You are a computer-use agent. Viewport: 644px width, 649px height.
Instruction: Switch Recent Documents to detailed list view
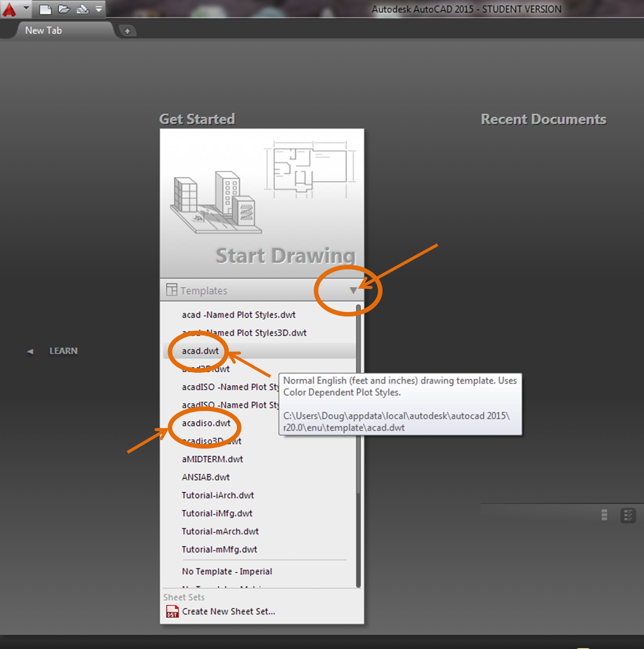[x=628, y=515]
